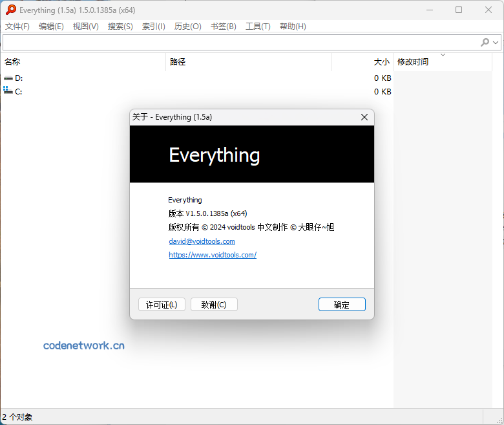This screenshot has height=425, width=504.
Task: Confirm the dialog with 确定 button
Action: pyautogui.click(x=342, y=304)
